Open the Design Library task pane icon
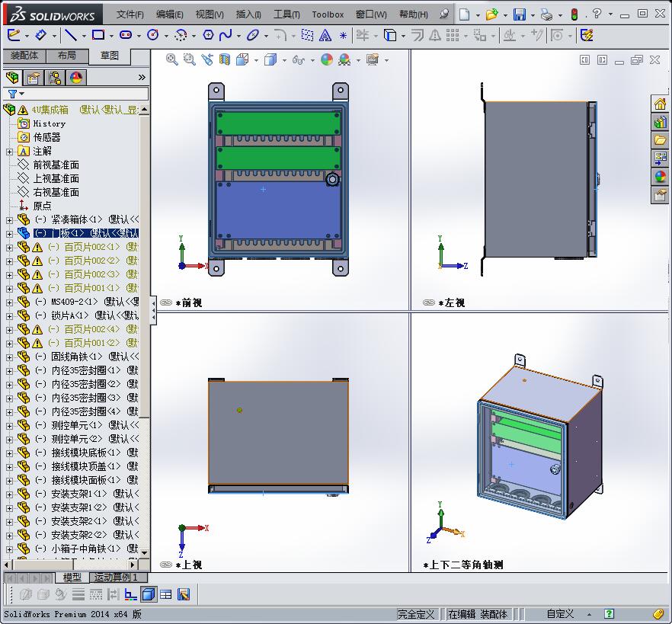The image size is (672, 624). pos(660,122)
